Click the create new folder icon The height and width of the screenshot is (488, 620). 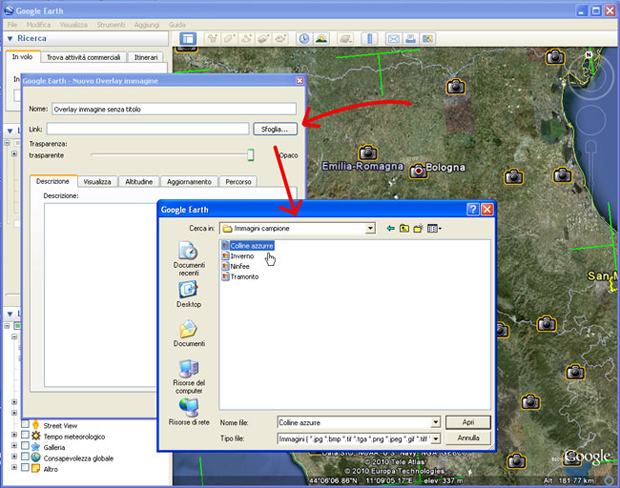[418, 228]
